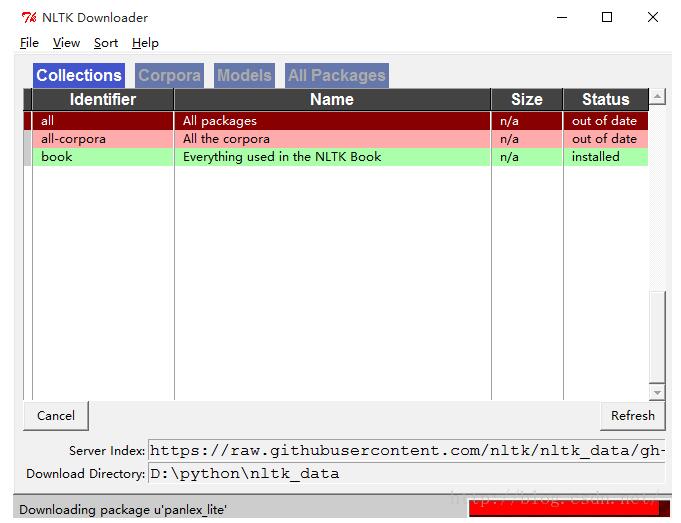Select the 'all' identifier row
This screenshot has width=681, height=523.
102,121
